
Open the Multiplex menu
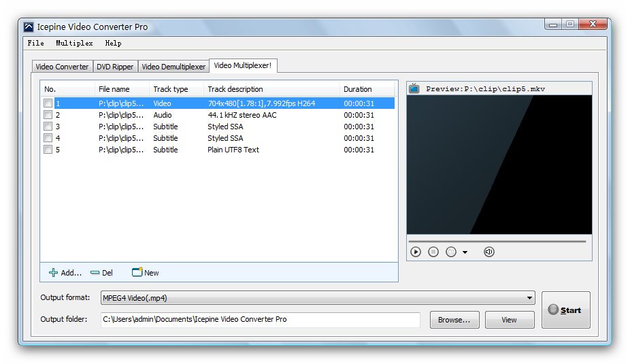[x=74, y=43]
